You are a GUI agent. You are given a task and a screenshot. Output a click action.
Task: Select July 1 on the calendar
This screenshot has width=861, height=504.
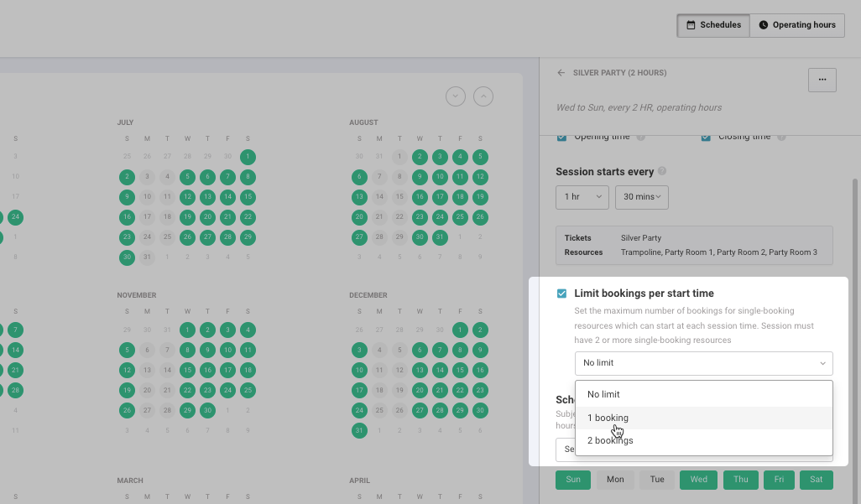(248, 157)
